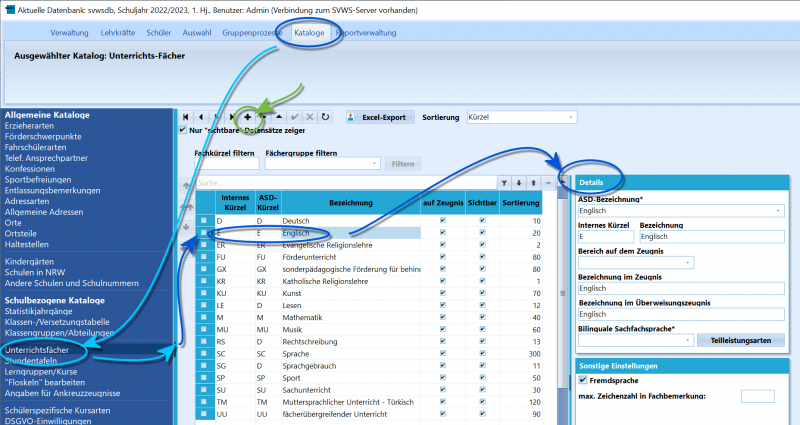
Task: Toggle Fremdsprache checkbox
Action: point(583,380)
